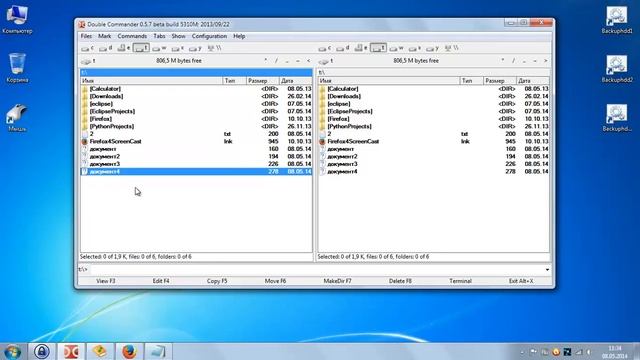Switch left panel to drive c
Screen dimensions: 640x360
tap(87, 48)
